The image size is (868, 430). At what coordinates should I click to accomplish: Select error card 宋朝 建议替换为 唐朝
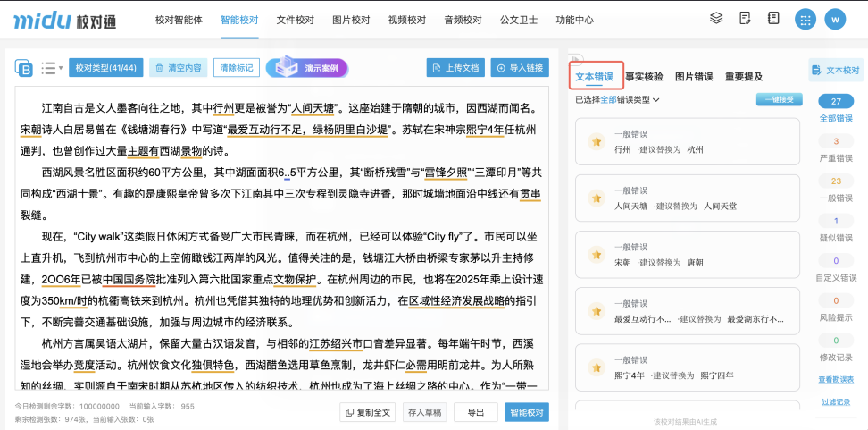[689, 255]
